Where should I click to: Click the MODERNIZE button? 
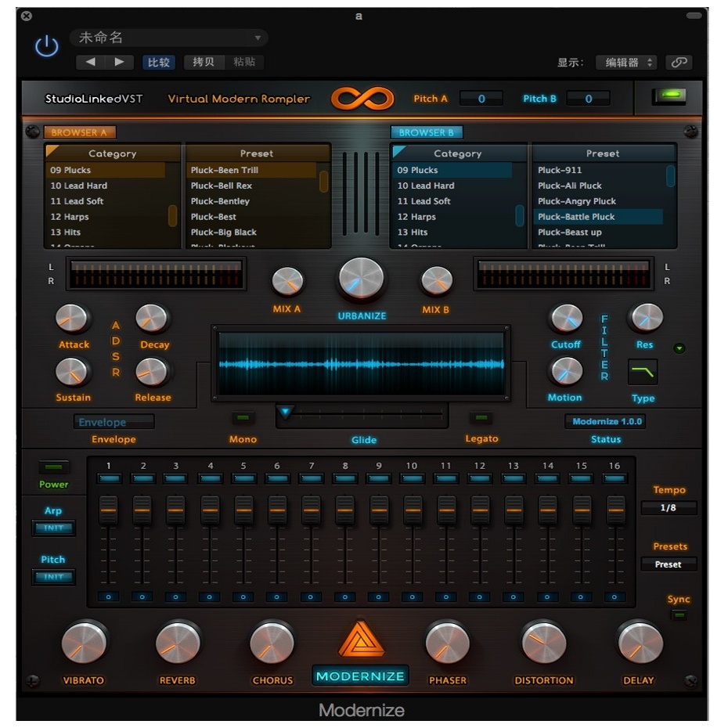click(x=360, y=676)
